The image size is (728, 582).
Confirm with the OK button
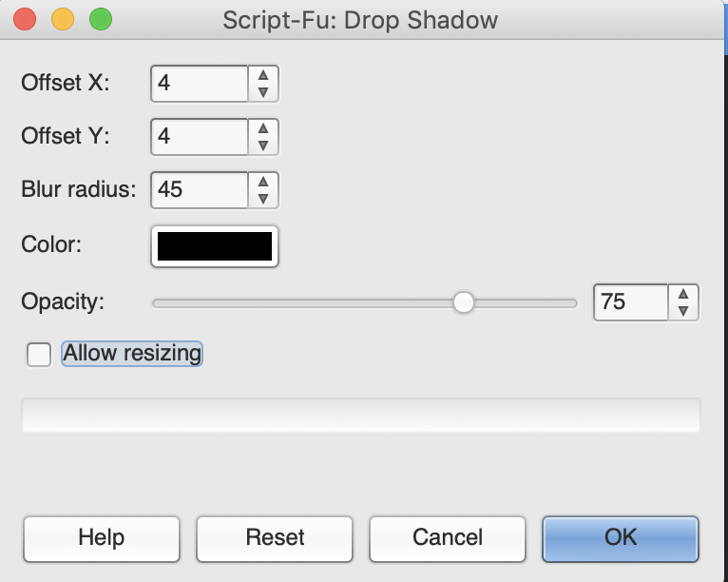point(621,538)
